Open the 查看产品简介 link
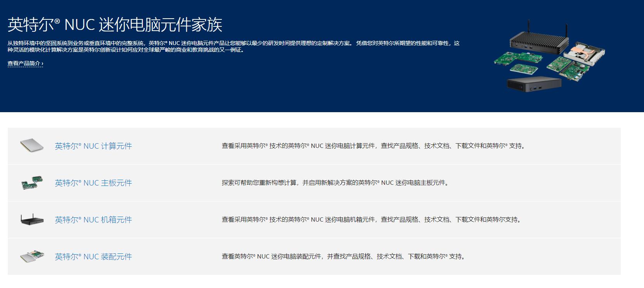The height and width of the screenshot is (288, 644). (x=25, y=63)
